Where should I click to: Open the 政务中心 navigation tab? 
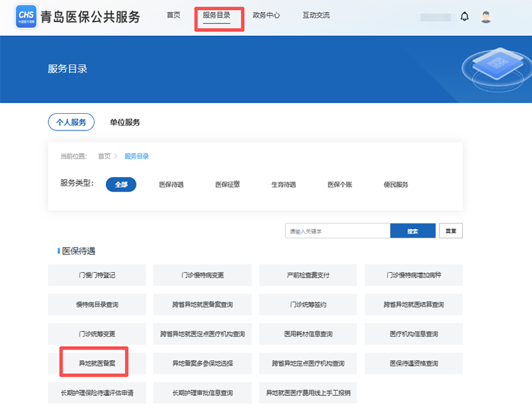pos(266,15)
